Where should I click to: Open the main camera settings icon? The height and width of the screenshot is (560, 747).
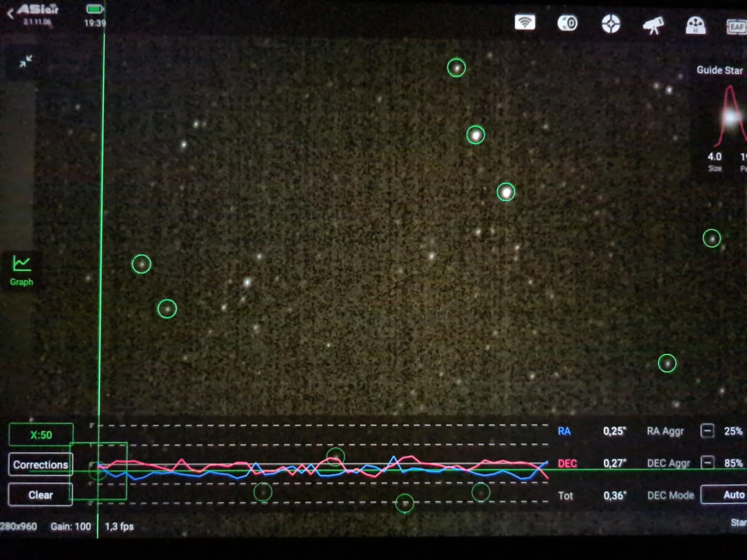pos(567,23)
